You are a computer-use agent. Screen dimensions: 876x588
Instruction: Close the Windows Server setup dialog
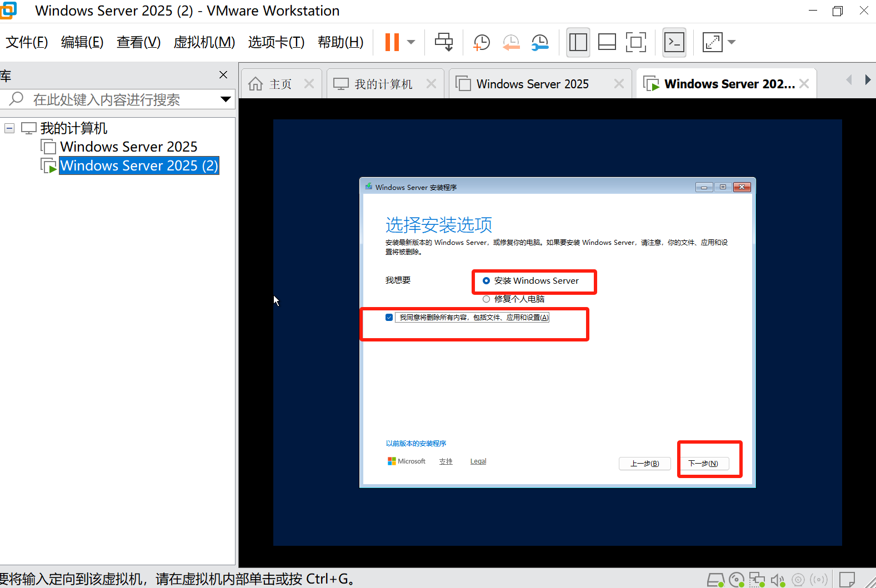(x=742, y=187)
